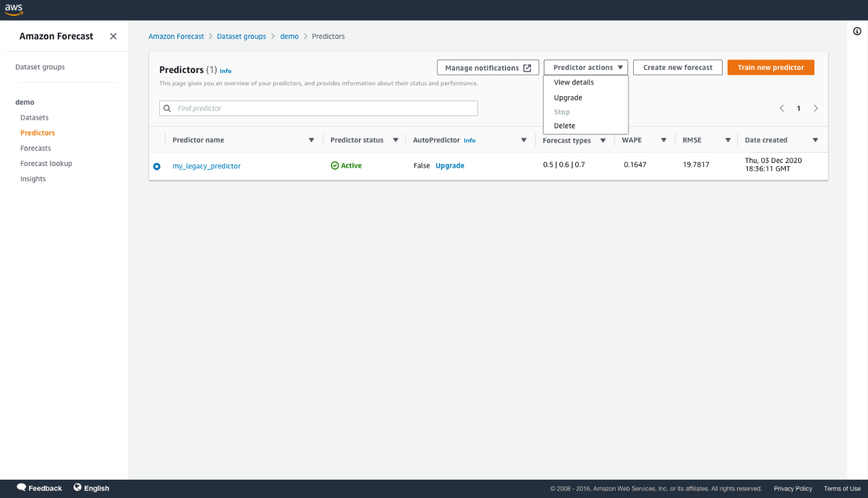Viewport: 868px width, 498px height.
Task: Click the Upgrade link in AutoPredictor column
Action: (x=450, y=166)
